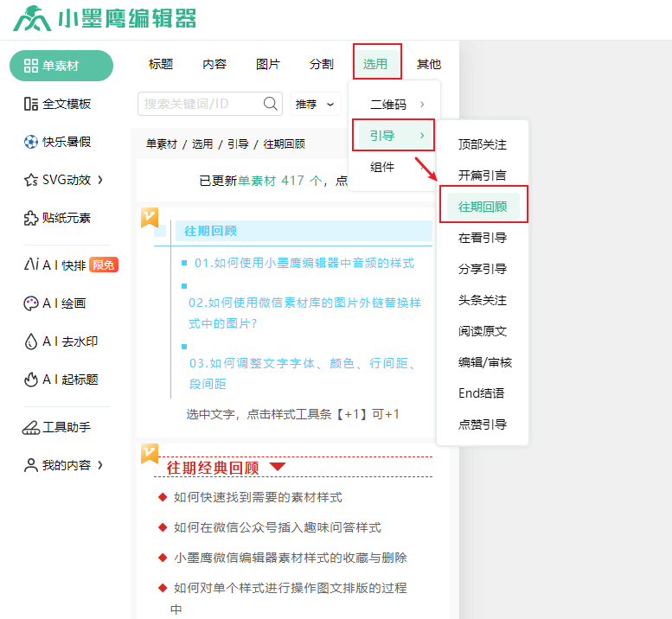The image size is (672, 619).
Task: Open 快乐暑假 in the sidebar
Action: tap(57, 142)
